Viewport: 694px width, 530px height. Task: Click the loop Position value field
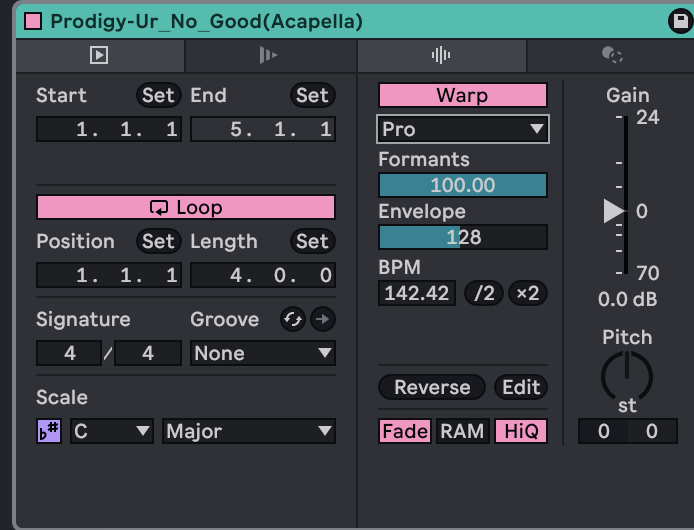click(x=109, y=275)
